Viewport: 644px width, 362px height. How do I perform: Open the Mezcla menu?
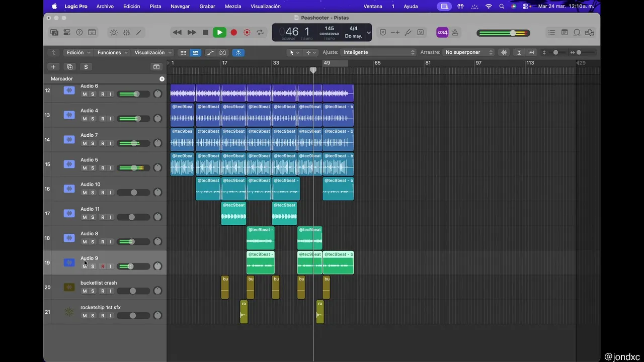(x=233, y=6)
